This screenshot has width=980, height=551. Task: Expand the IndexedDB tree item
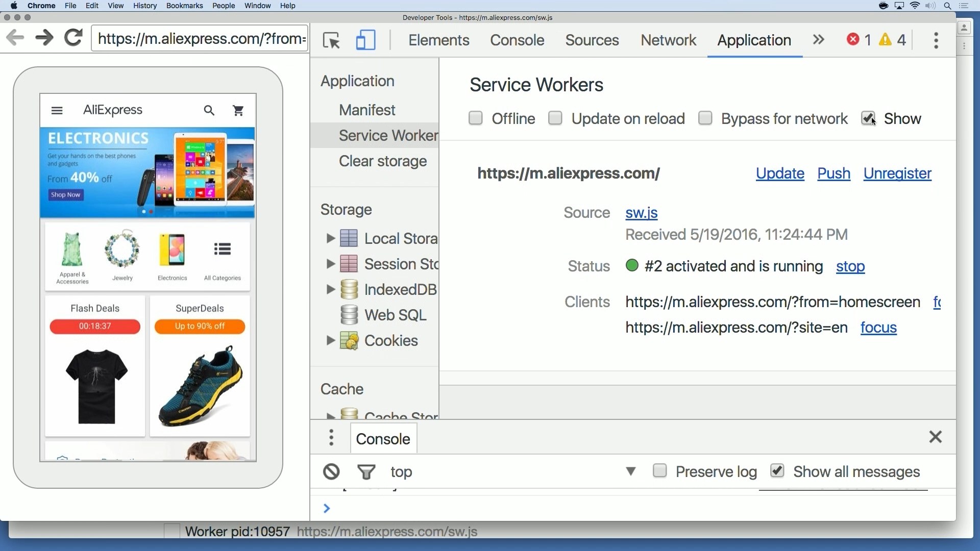(330, 289)
